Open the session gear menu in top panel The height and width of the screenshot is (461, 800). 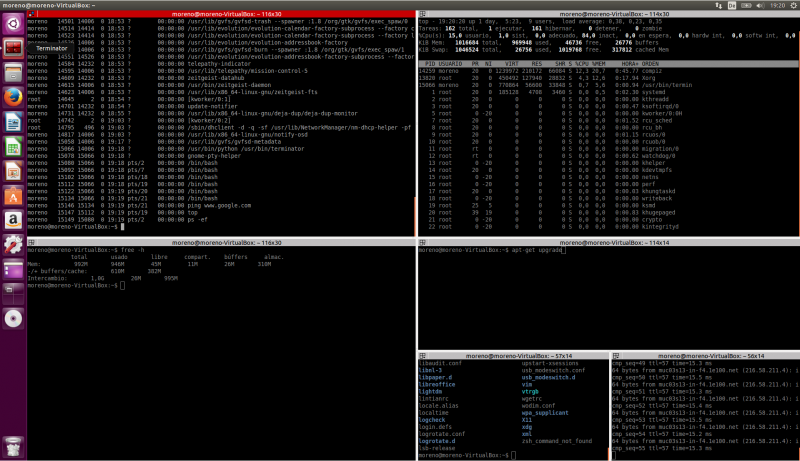coord(794,5)
